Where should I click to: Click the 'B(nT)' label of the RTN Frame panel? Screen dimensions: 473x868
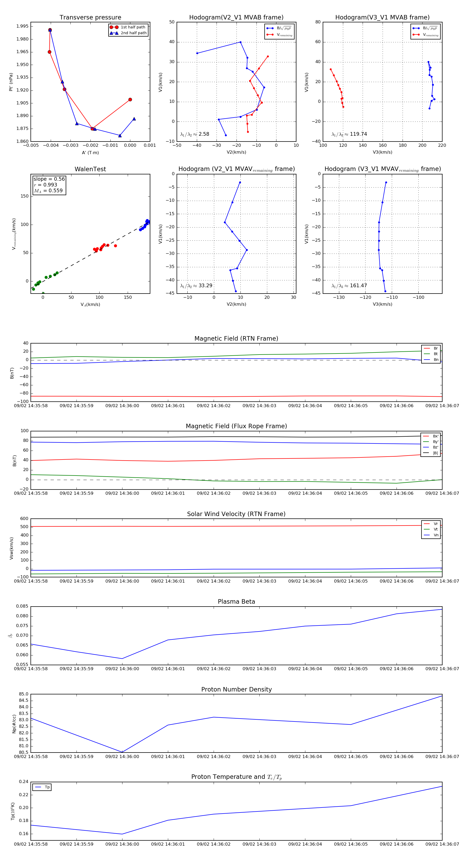click(12, 373)
